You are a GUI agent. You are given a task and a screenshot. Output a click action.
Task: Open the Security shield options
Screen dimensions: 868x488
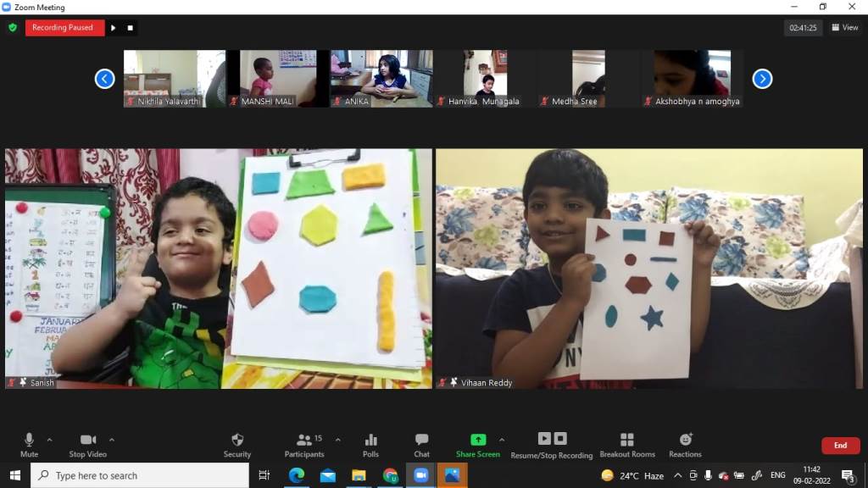click(x=237, y=445)
